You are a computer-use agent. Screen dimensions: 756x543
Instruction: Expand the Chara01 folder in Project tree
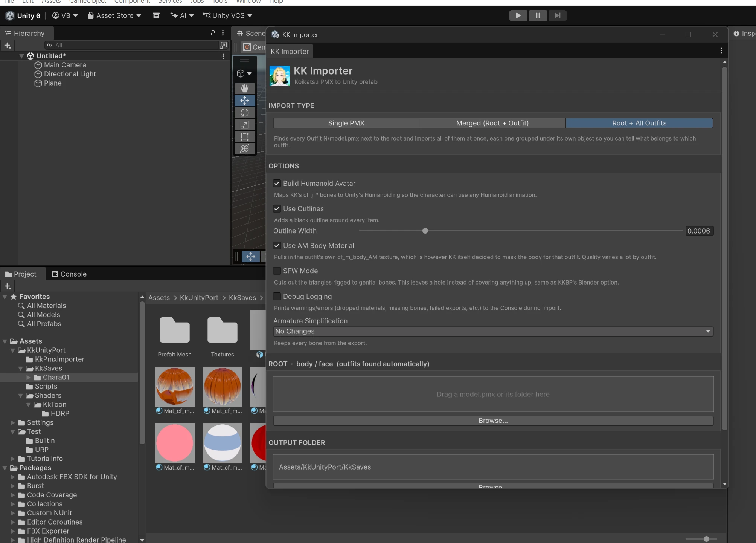29,378
